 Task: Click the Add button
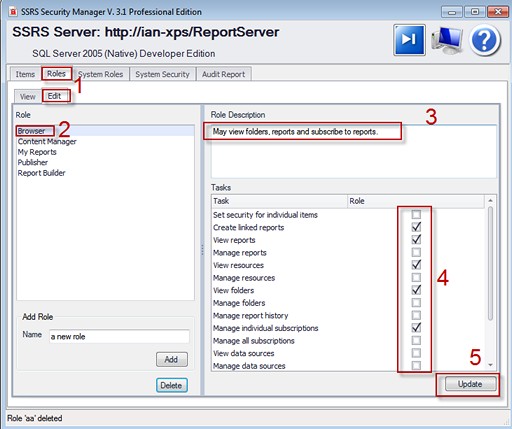pos(172,360)
